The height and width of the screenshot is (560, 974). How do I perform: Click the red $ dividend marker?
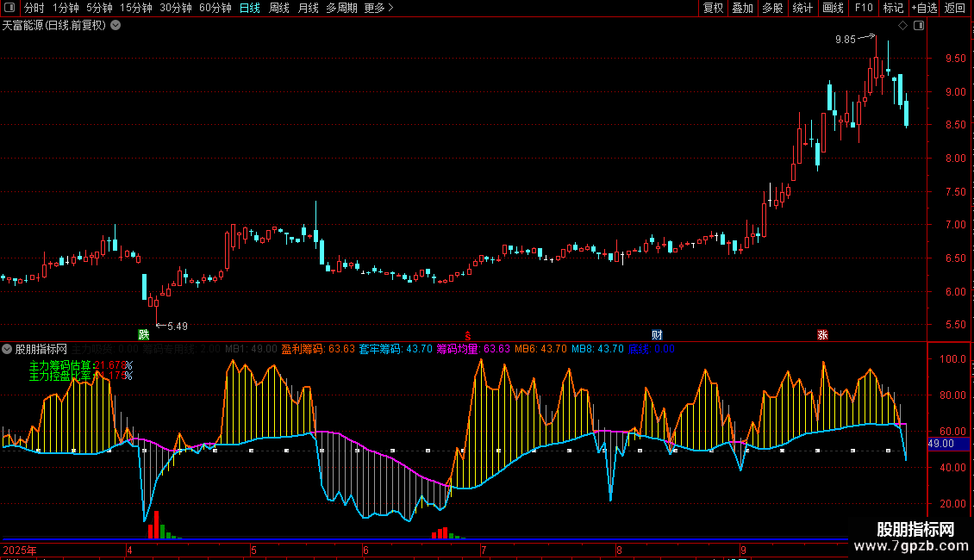coord(468,335)
